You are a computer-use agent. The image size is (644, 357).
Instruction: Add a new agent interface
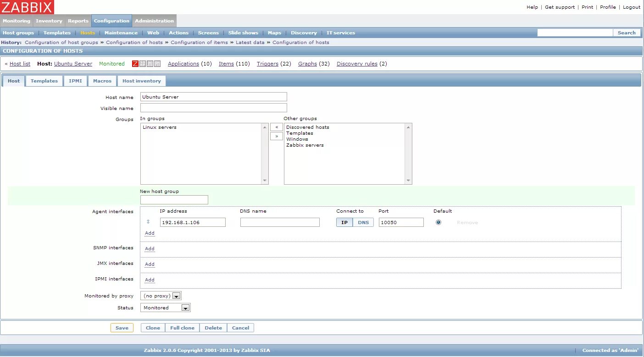coord(150,233)
